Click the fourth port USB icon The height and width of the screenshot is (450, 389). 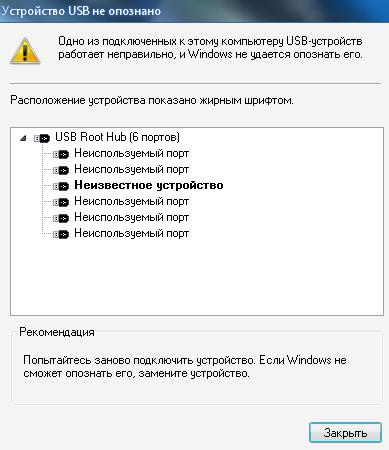tap(61, 202)
